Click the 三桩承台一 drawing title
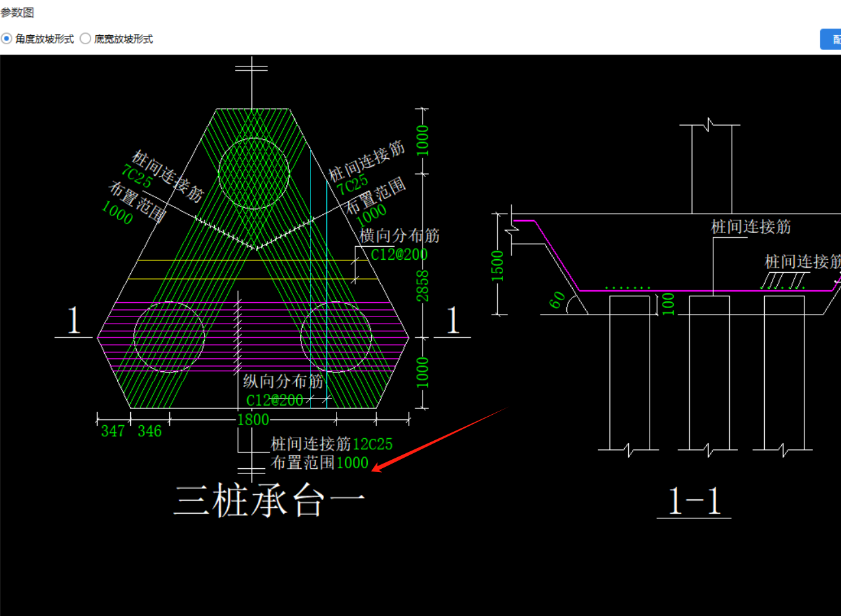 [269, 501]
